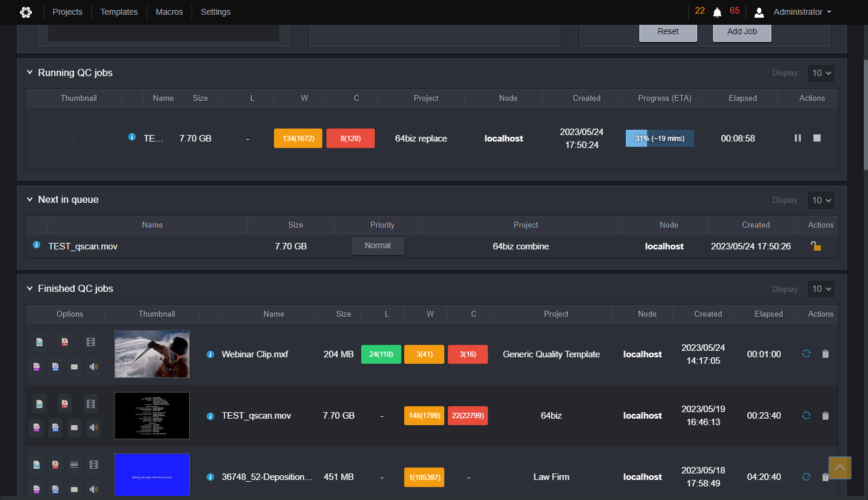Click the Add Job button
The image size is (868, 500).
[742, 32]
